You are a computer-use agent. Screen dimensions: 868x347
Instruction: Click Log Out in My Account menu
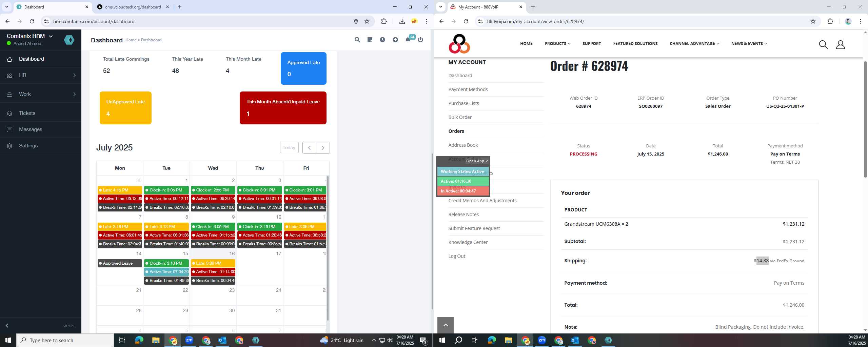[457, 256]
